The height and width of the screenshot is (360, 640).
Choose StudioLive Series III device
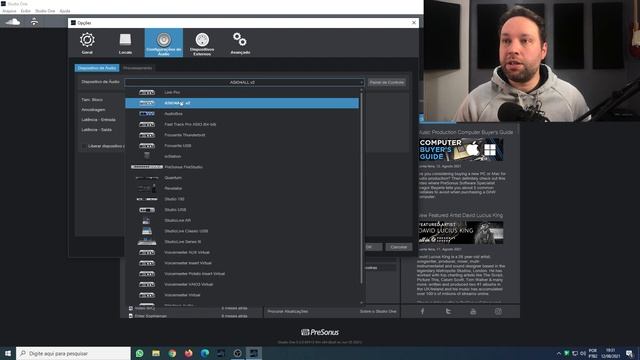[x=242, y=242]
